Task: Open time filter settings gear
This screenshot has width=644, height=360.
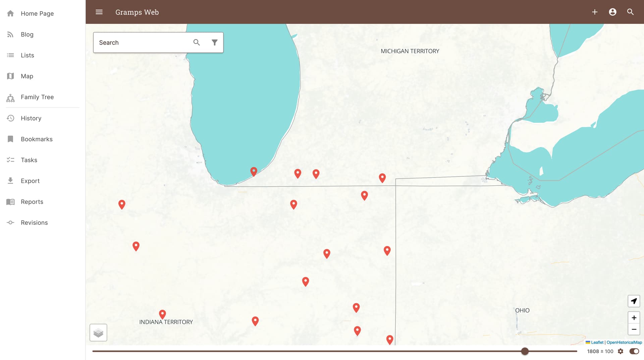Action: point(621,351)
